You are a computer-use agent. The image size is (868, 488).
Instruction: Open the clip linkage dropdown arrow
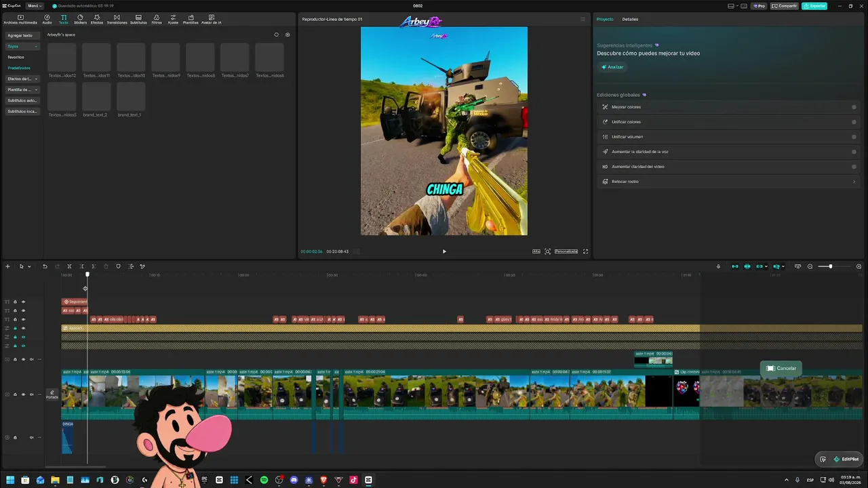(x=768, y=266)
